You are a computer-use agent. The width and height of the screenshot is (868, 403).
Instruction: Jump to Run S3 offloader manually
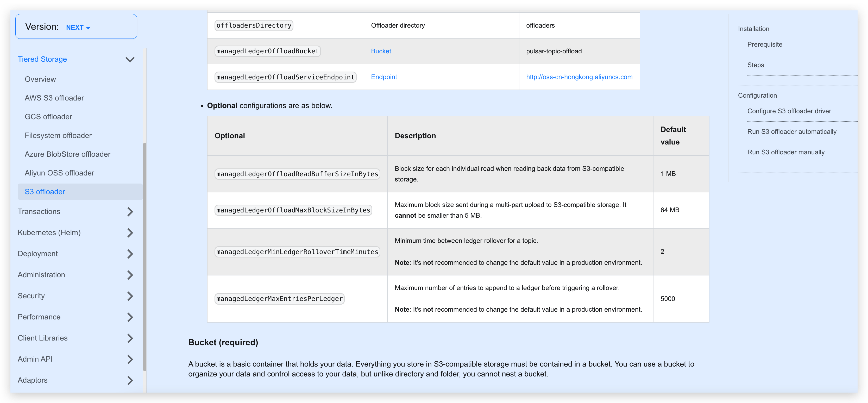[785, 152]
